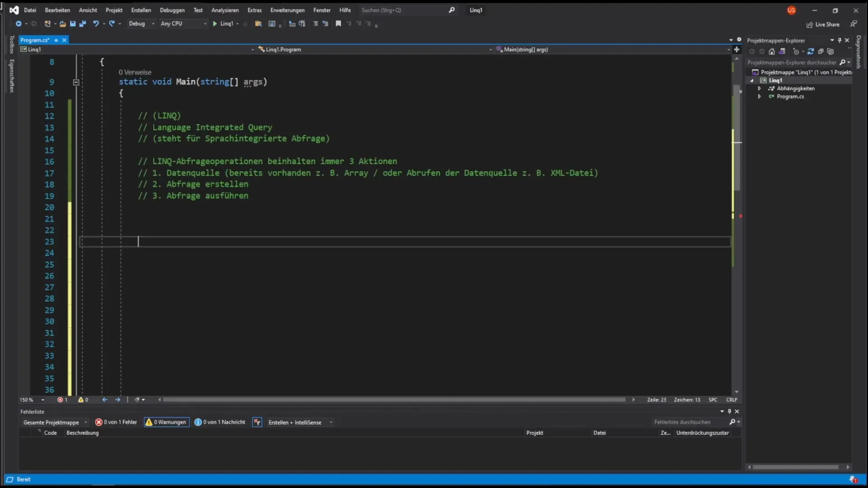The width and height of the screenshot is (868, 488).
Task: Save all files with double-disk icon
Action: tap(83, 23)
